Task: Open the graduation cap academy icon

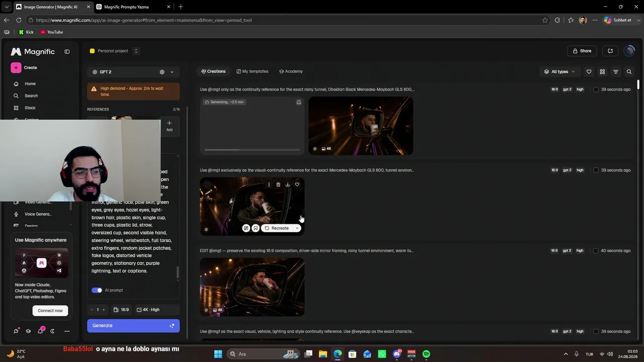Action: (28, 331)
